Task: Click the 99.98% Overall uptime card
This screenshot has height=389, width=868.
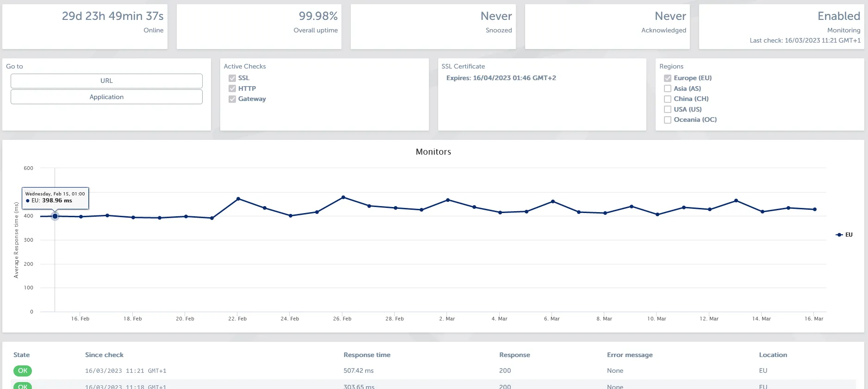Action: 259,26
